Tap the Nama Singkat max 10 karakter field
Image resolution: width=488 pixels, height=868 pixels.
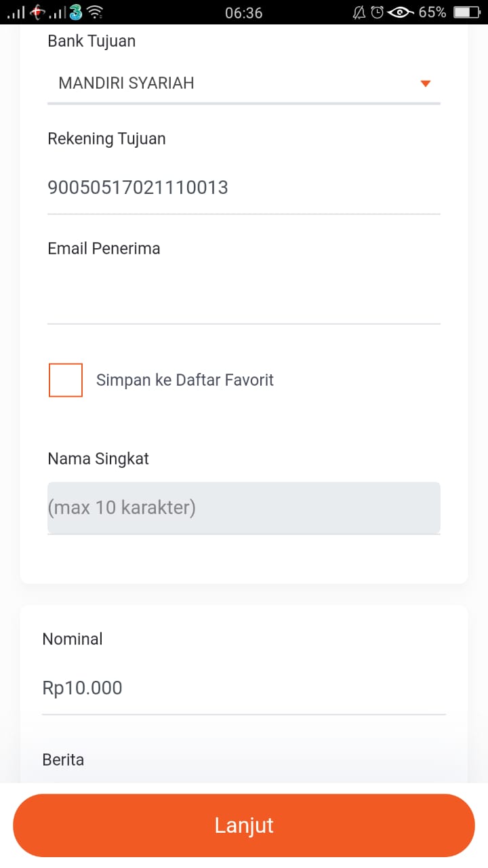(243, 507)
